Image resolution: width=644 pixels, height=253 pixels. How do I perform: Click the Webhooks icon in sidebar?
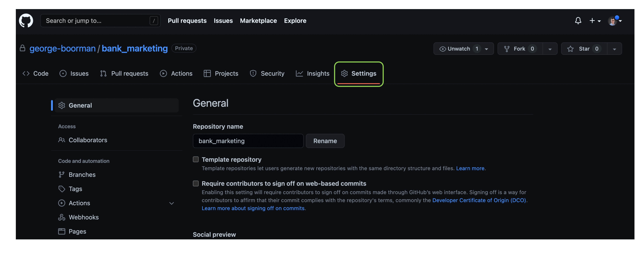pos(62,217)
